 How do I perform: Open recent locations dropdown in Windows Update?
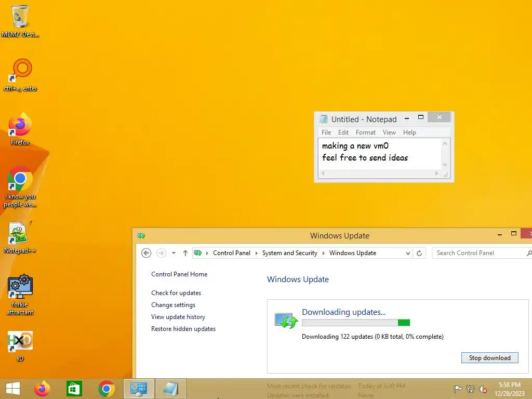click(174, 253)
